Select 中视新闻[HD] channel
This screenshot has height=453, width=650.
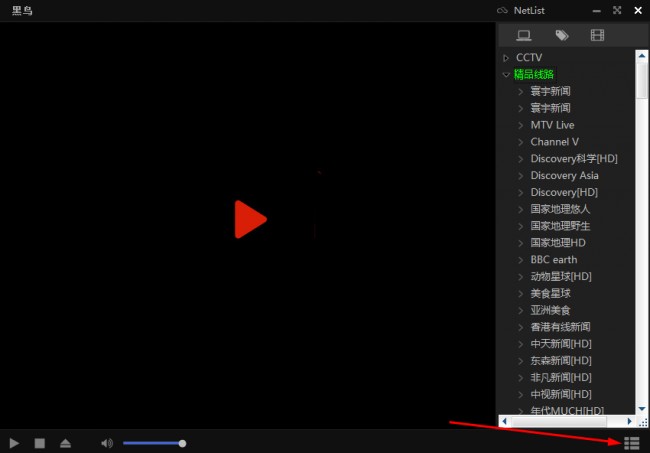click(x=561, y=394)
